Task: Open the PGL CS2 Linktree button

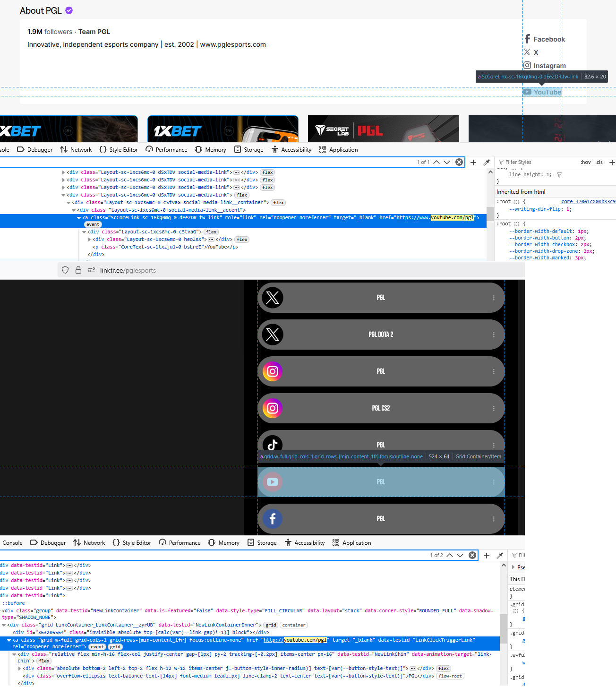Action: tap(381, 408)
